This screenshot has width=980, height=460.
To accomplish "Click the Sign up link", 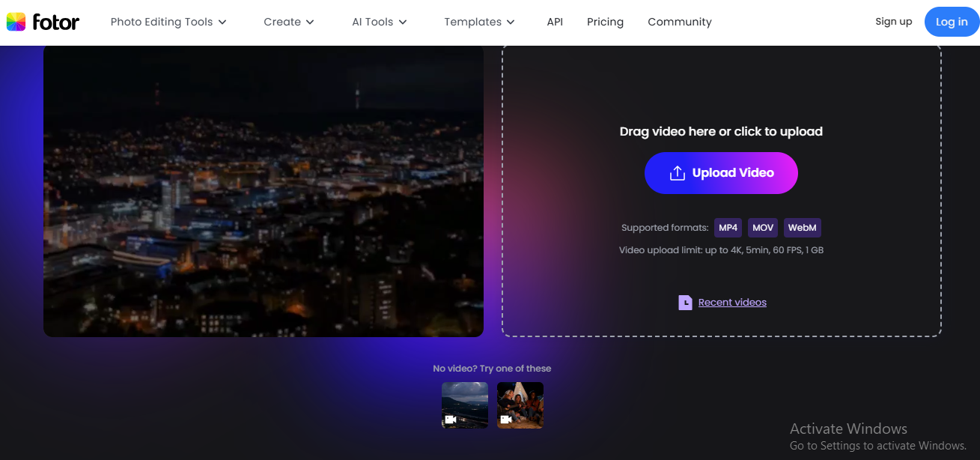I will (x=893, y=22).
